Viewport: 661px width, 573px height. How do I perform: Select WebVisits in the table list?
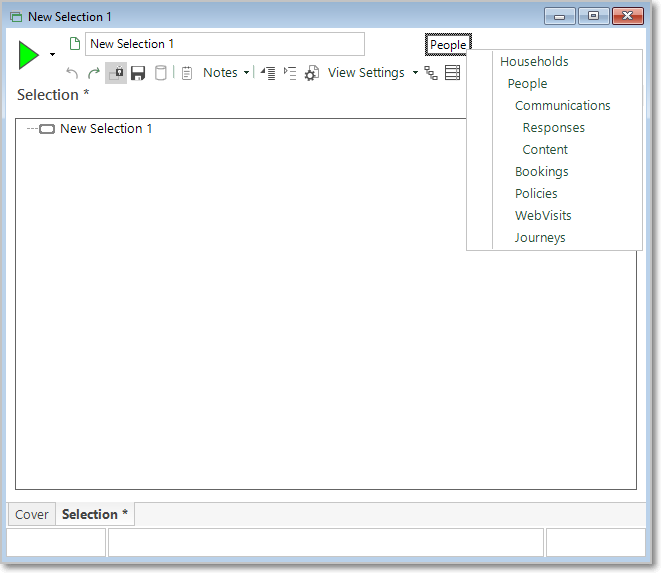tap(543, 215)
